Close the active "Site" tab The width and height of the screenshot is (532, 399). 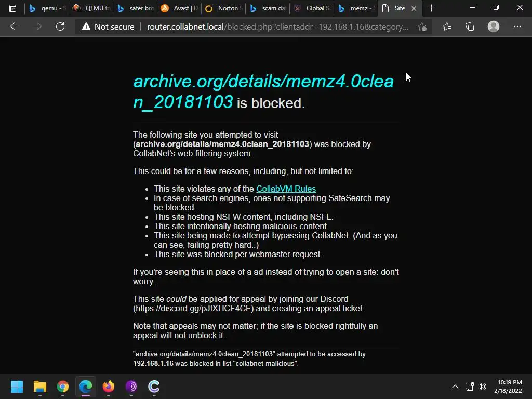pos(414,8)
